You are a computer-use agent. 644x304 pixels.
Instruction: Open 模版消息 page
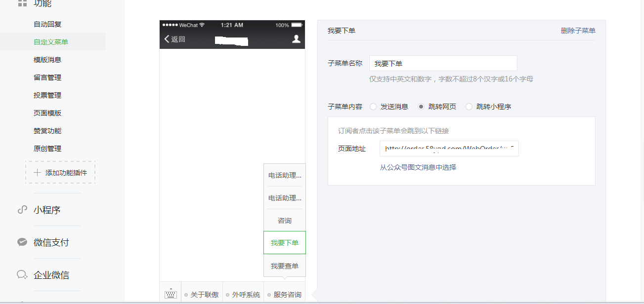pyautogui.click(x=47, y=60)
